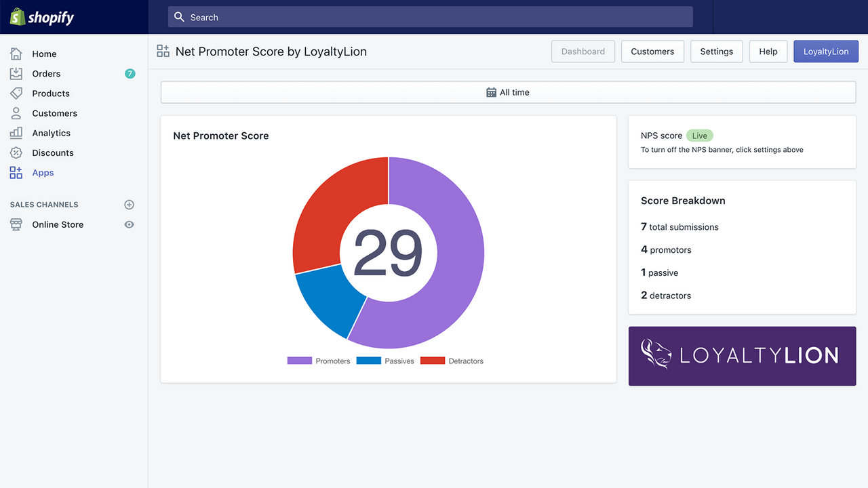
Task: Click the Customers person icon
Action: 16,113
